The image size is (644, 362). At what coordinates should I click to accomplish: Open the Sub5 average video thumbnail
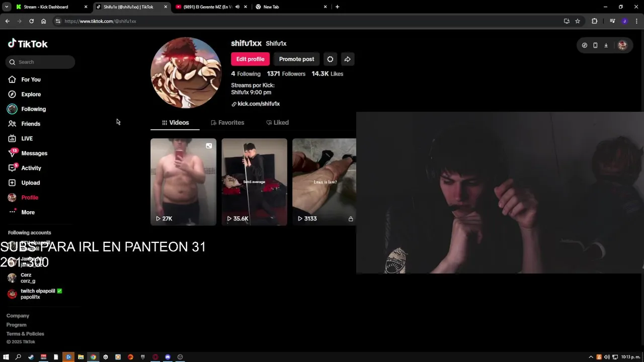point(254,182)
